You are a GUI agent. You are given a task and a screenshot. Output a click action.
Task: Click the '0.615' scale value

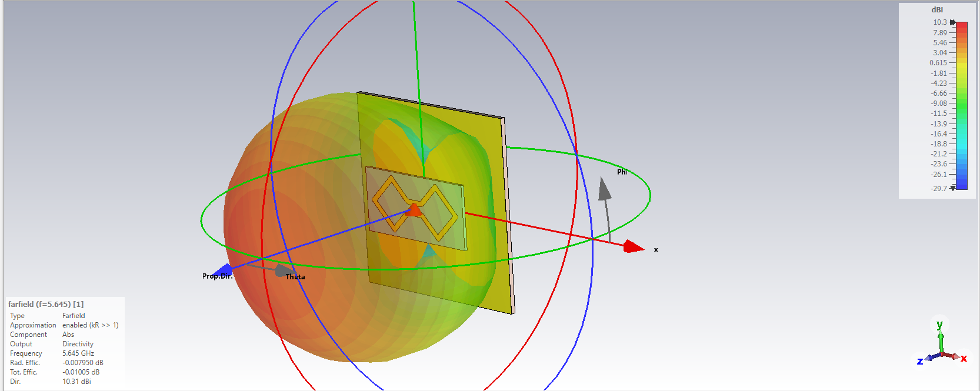938,62
